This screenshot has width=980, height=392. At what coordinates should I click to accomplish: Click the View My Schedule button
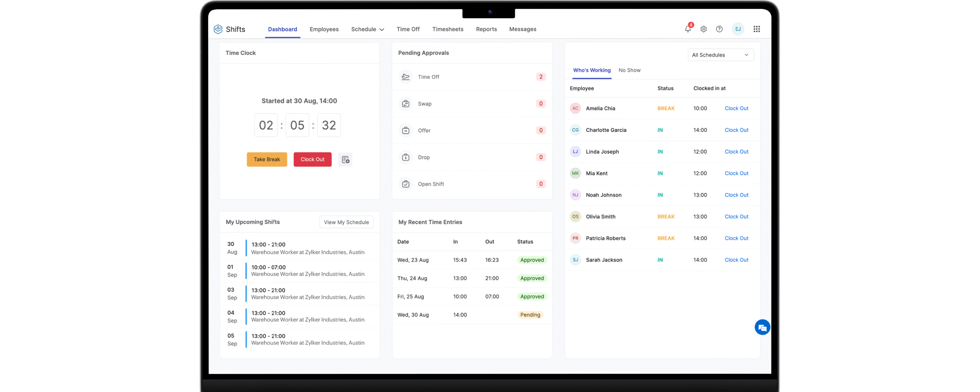[346, 222]
